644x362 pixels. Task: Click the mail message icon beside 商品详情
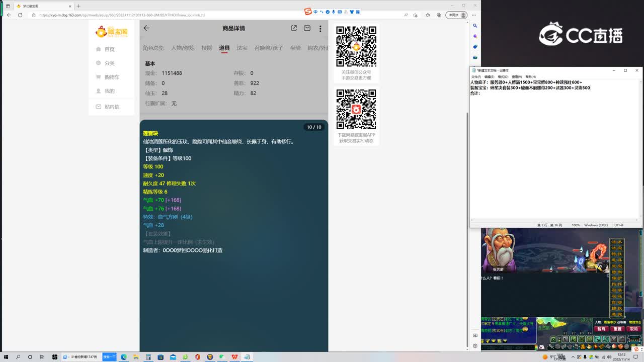307,28
